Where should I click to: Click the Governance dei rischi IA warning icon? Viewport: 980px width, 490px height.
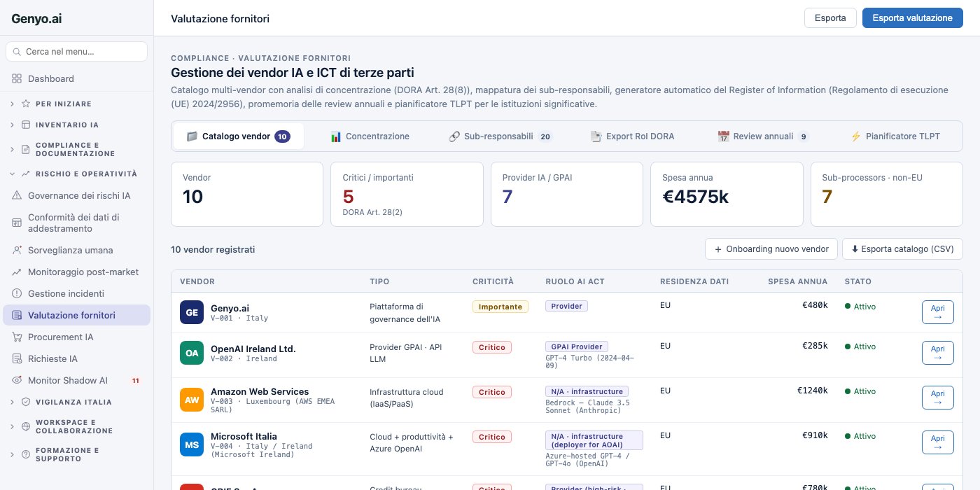tap(17, 195)
